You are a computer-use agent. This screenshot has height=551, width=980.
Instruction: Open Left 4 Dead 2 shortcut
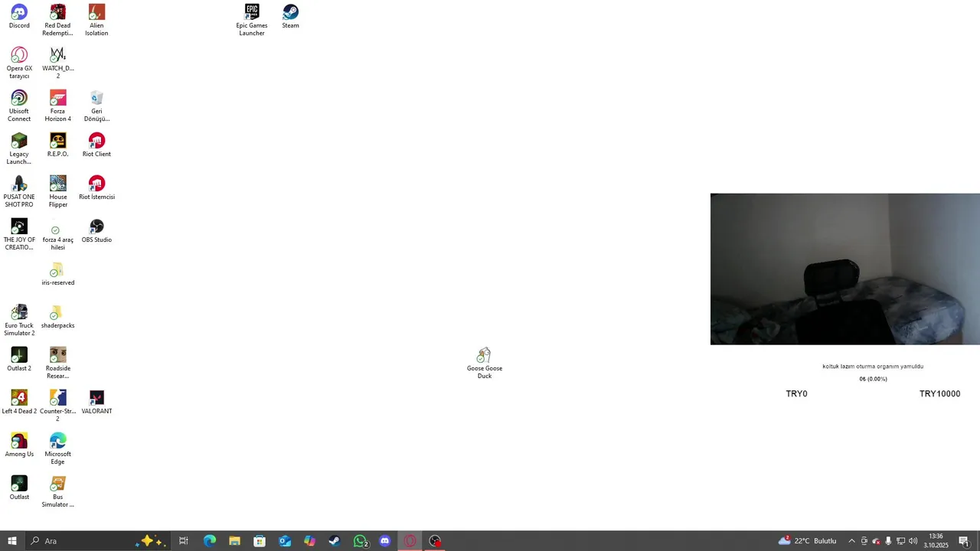click(19, 403)
